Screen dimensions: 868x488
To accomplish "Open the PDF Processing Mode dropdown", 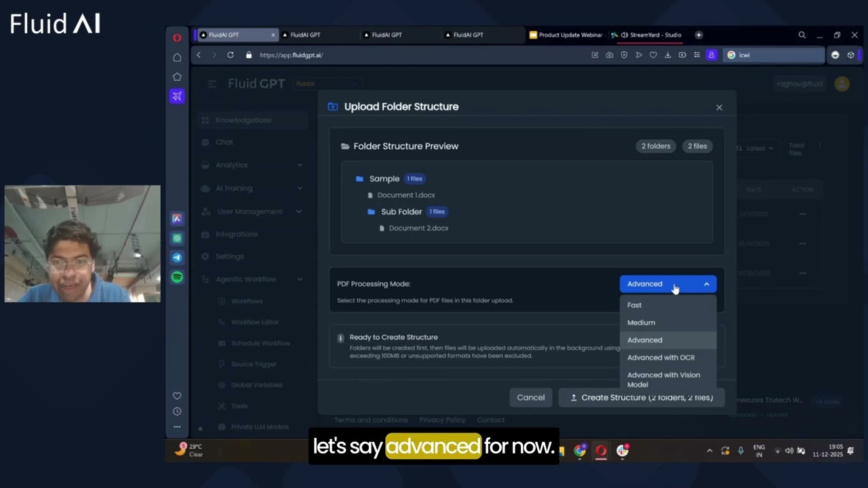I will tap(668, 284).
